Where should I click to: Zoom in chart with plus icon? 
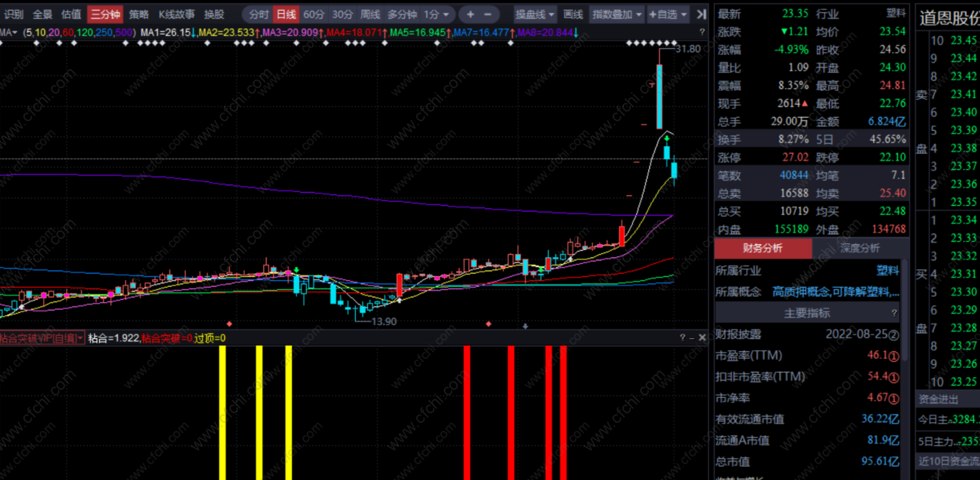tap(471, 14)
